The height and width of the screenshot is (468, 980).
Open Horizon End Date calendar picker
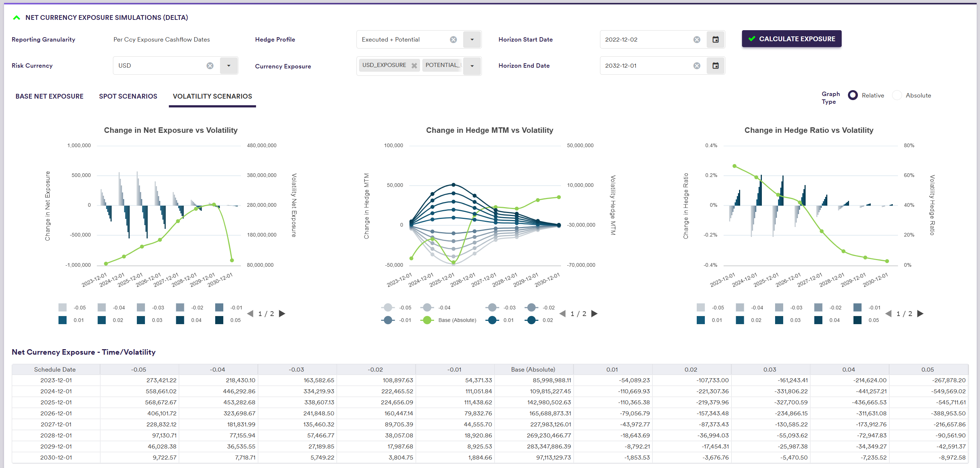[x=715, y=66]
